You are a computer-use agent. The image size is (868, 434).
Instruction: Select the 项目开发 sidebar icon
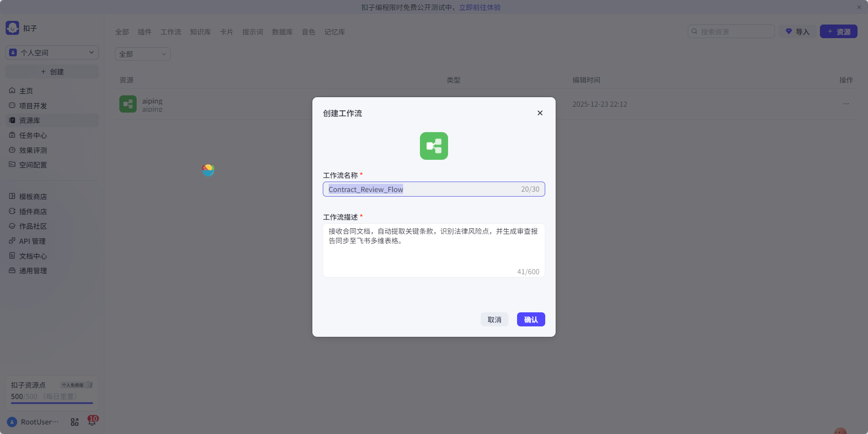[x=13, y=105]
